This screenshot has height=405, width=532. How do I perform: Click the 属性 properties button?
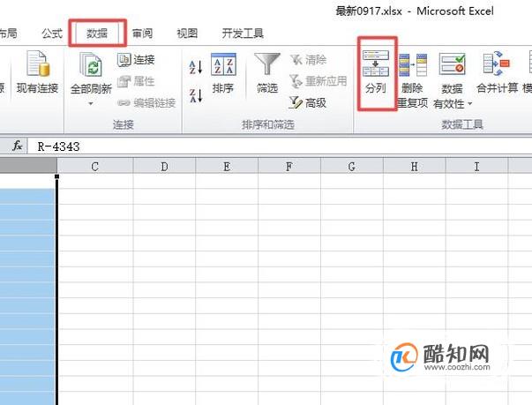click(136, 81)
